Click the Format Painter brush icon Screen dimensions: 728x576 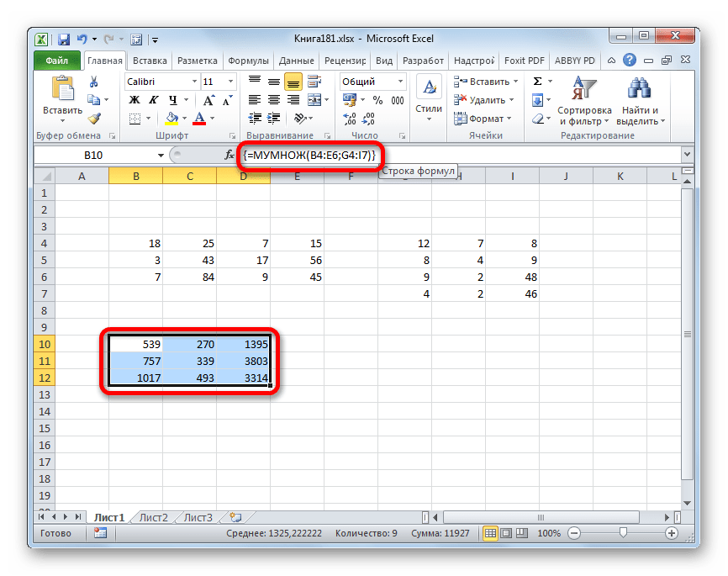pos(94,119)
